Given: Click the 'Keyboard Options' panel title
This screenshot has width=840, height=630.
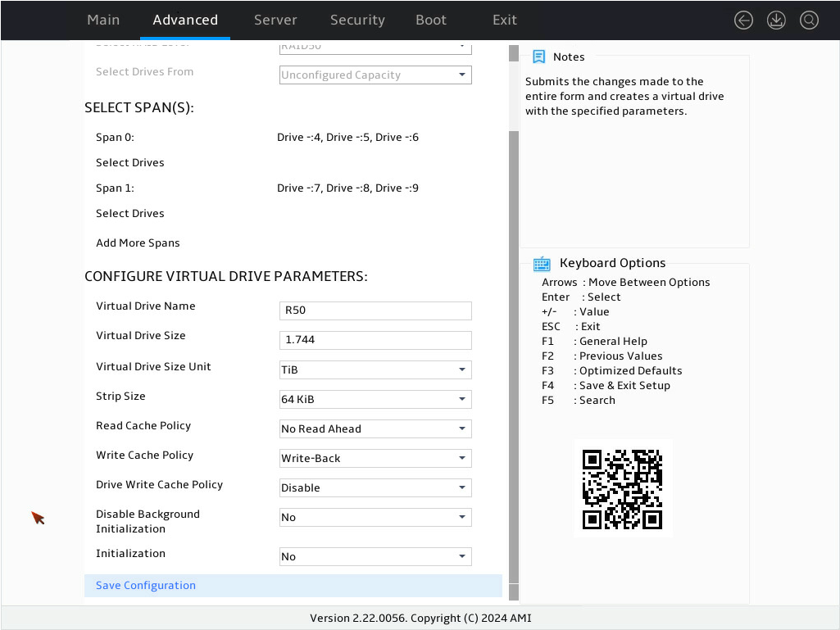Looking at the screenshot, I should pyautogui.click(x=613, y=263).
